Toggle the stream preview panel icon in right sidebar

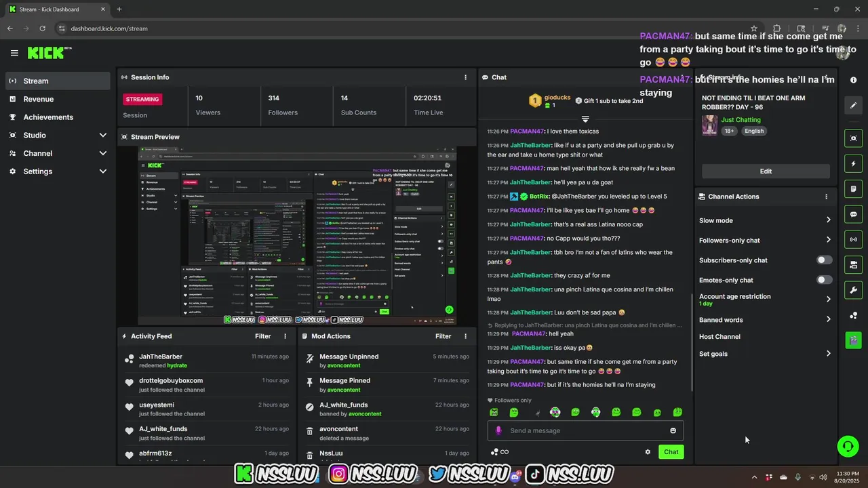[x=853, y=138]
